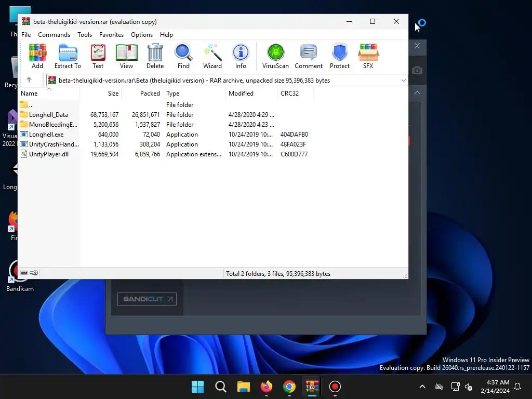Go up one folder level arrow
This screenshot has height=399, width=532.
pos(29,80)
